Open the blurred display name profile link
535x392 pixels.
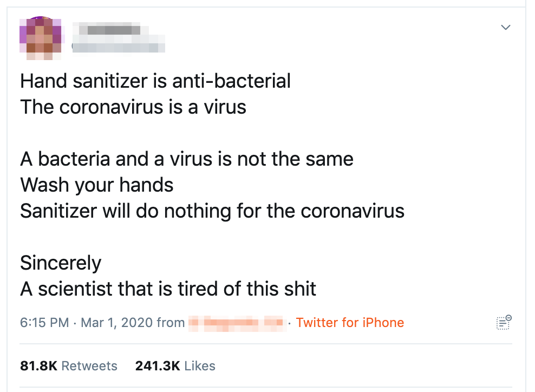point(110,29)
